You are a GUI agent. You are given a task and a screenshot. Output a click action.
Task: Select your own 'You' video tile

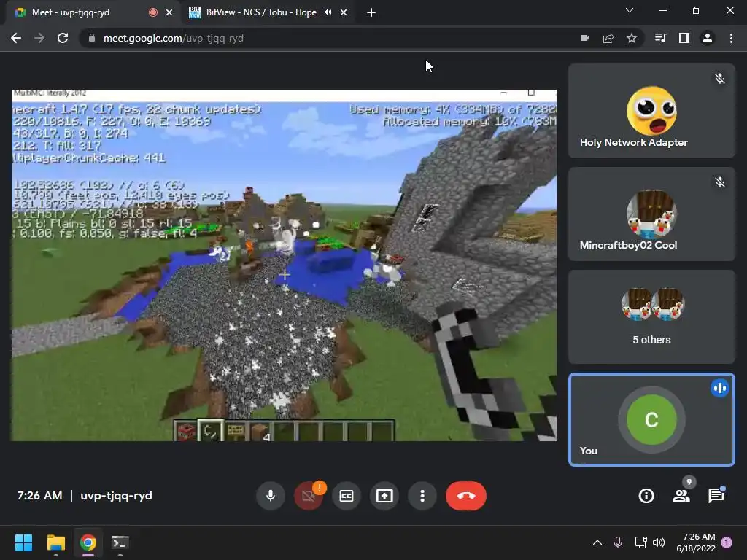(x=651, y=419)
